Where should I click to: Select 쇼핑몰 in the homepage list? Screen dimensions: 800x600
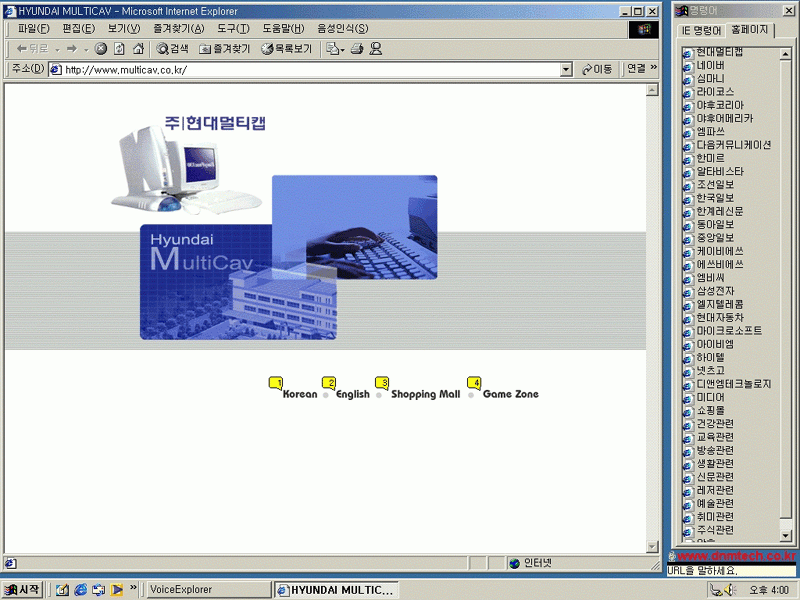point(711,410)
